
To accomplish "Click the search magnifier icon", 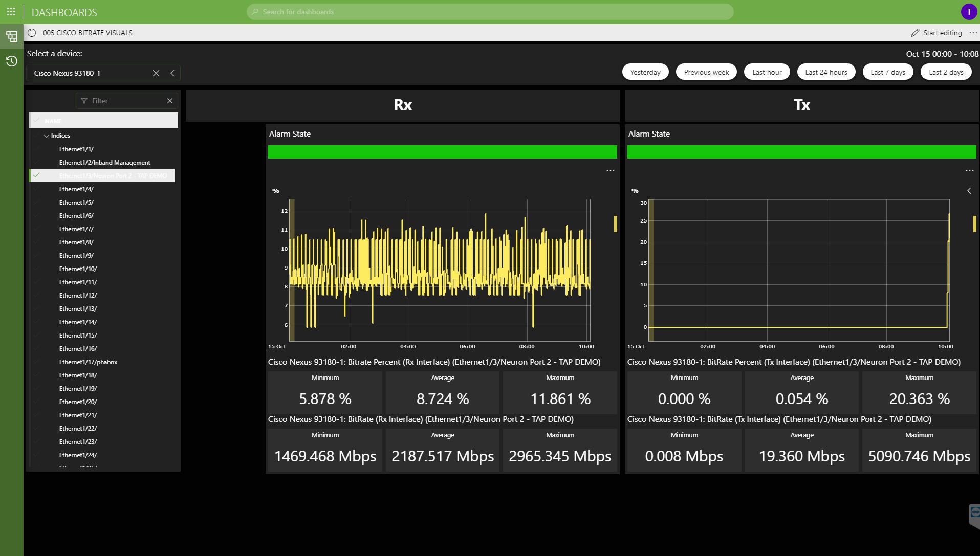I will coord(255,12).
